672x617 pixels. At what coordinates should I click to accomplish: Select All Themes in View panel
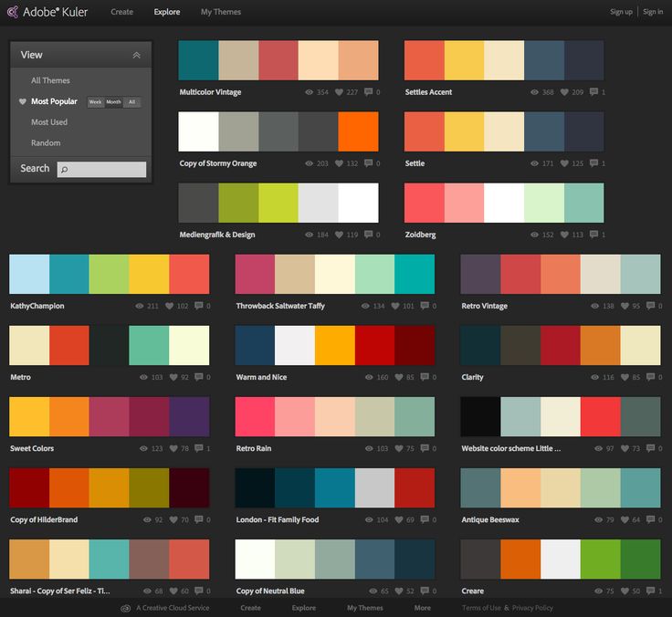click(50, 80)
